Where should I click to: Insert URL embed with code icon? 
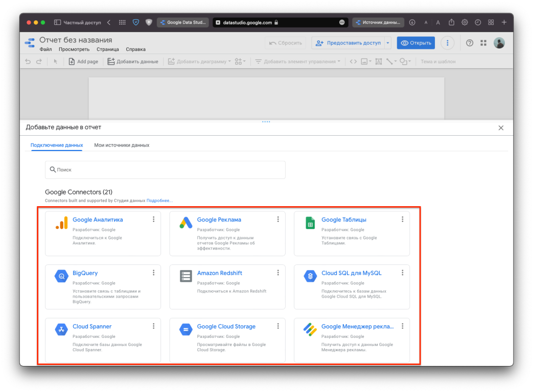[353, 61]
